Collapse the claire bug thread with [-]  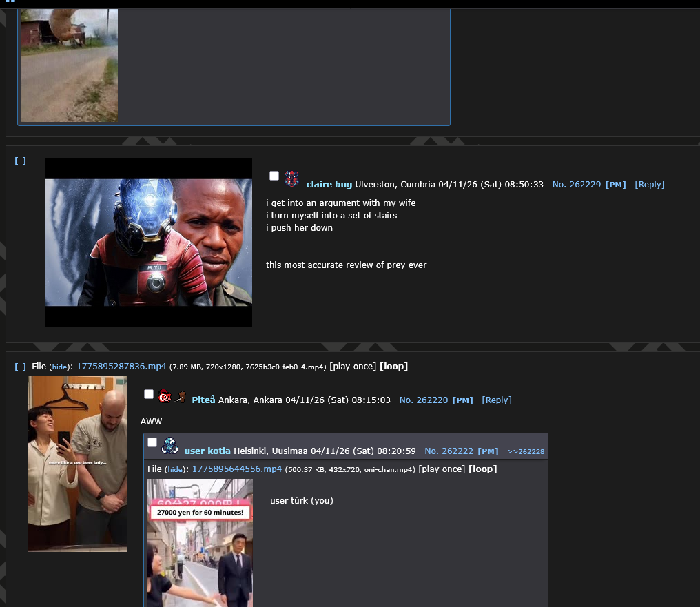(21, 161)
